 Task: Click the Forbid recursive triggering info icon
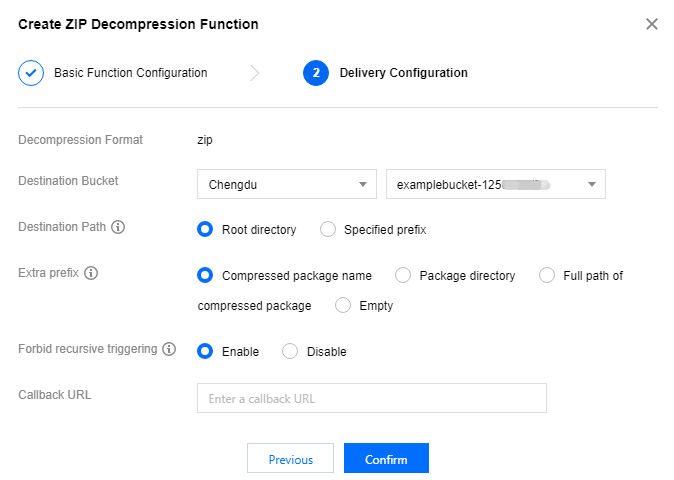pyautogui.click(x=169, y=350)
